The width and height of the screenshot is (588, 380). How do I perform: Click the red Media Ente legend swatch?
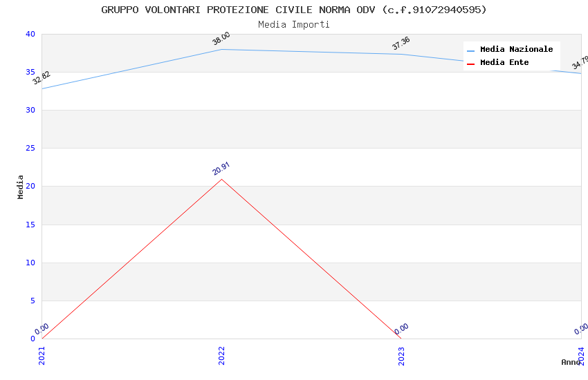[471, 64]
